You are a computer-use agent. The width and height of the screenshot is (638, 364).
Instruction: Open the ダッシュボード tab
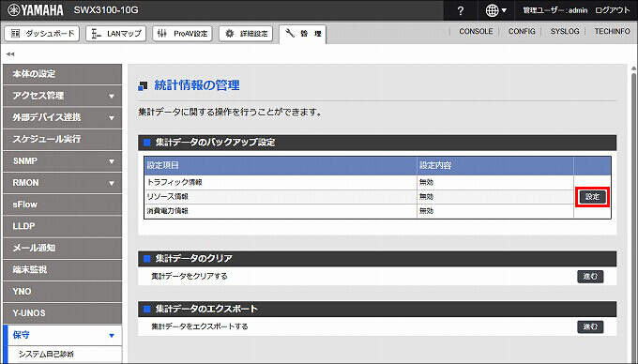[x=42, y=34]
